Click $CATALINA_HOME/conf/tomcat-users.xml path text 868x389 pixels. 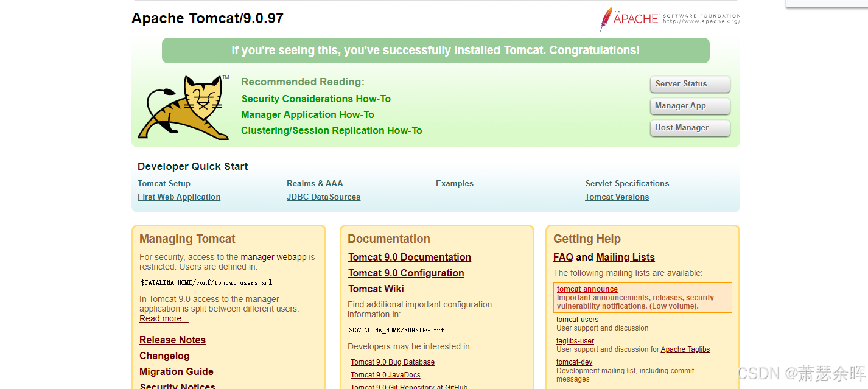click(x=206, y=282)
